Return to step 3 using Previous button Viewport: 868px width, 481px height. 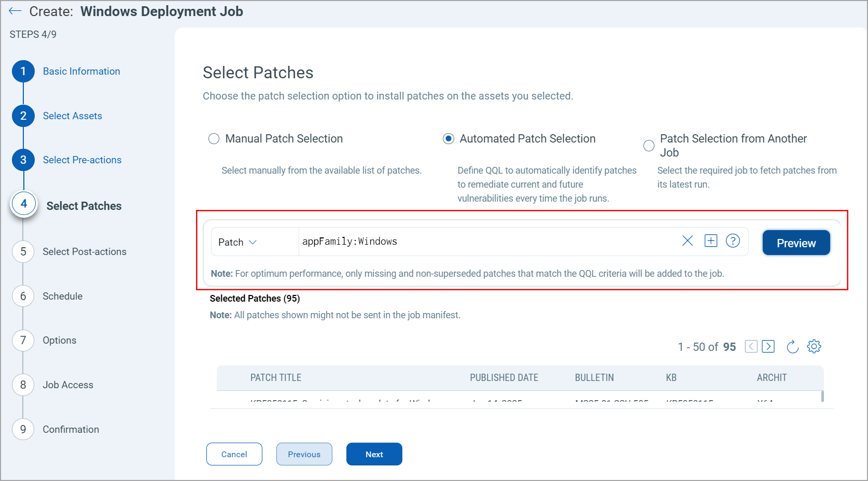[304, 454]
